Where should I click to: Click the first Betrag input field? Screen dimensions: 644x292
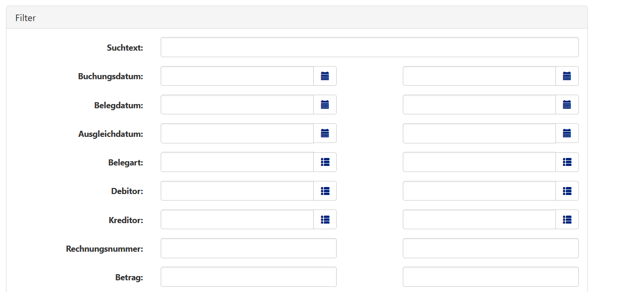tap(248, 277)
